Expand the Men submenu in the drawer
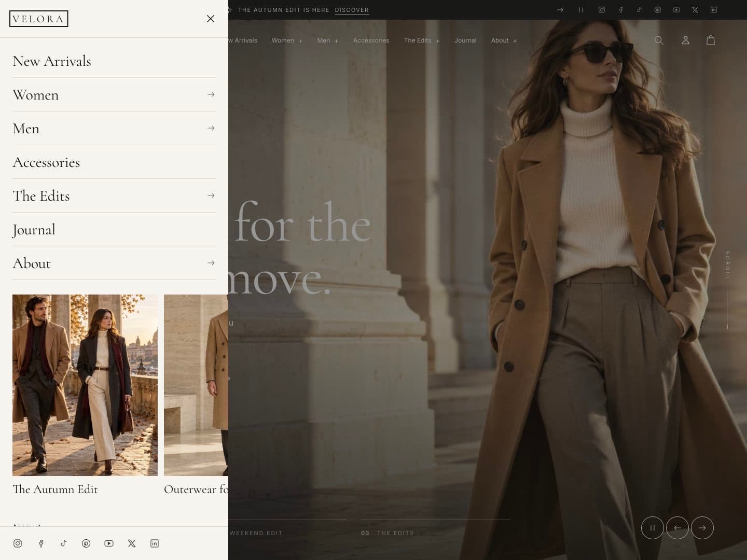The height and width of the screenshot is (560, 747). [211, 128]
